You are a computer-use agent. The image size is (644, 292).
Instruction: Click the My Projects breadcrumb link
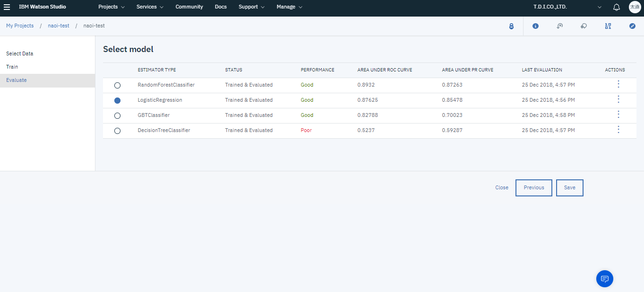tap(20, 26)
